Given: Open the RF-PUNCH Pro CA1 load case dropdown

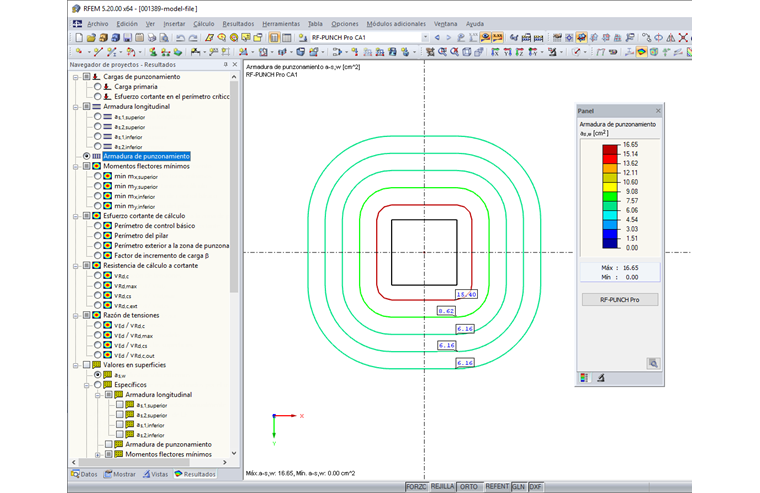Looking at the screenshot, I should click(425, 37).
